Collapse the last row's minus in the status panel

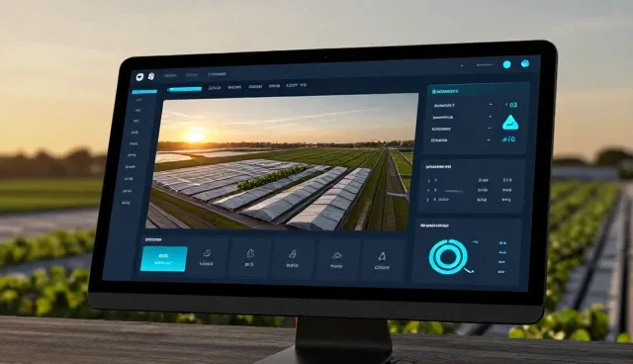pyautogui.click(x=489, y=139)
